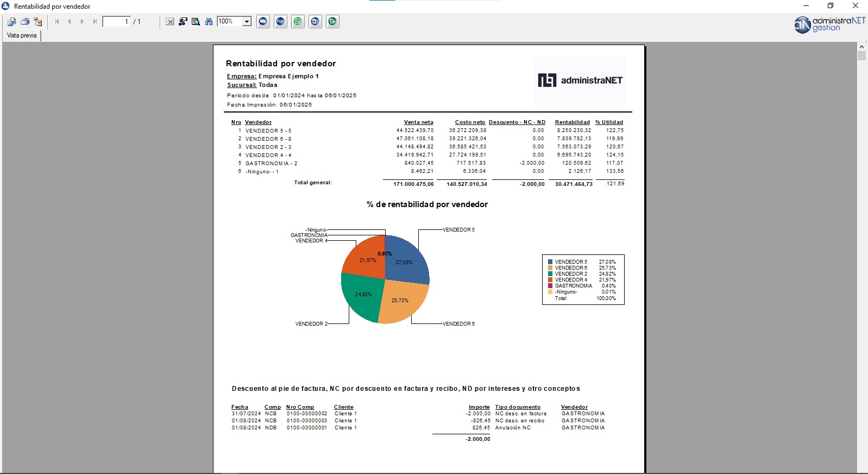Screen dimensions: 868x474
Task: Click the '0100-00000002' comprobante number
Action: [307, 414]
